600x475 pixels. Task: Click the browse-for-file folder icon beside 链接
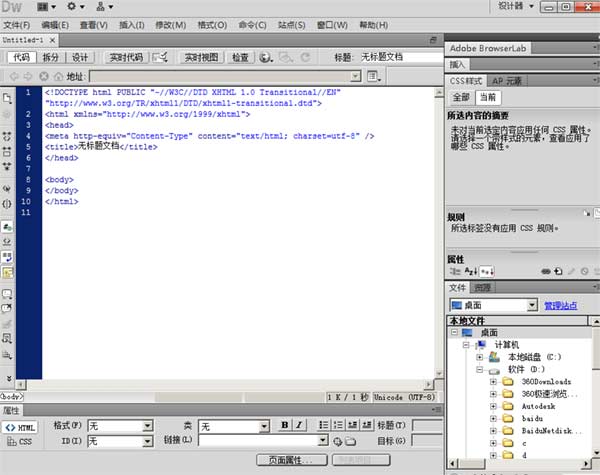coord(351,440)
